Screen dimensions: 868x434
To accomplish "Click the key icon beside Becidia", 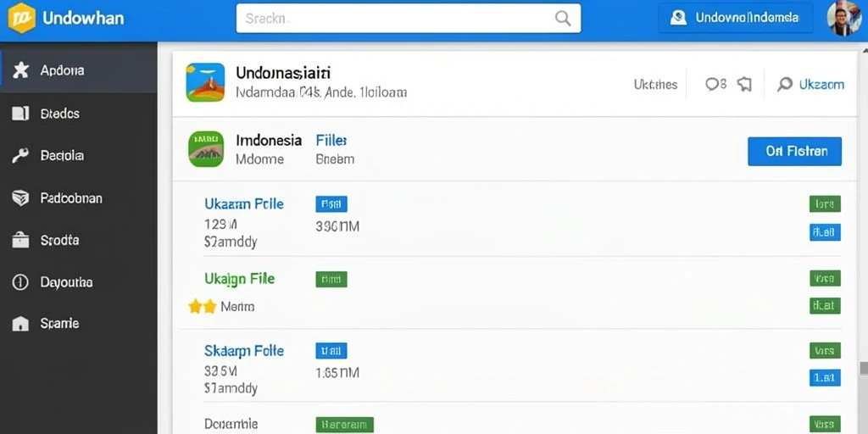I will pos(20,156).
